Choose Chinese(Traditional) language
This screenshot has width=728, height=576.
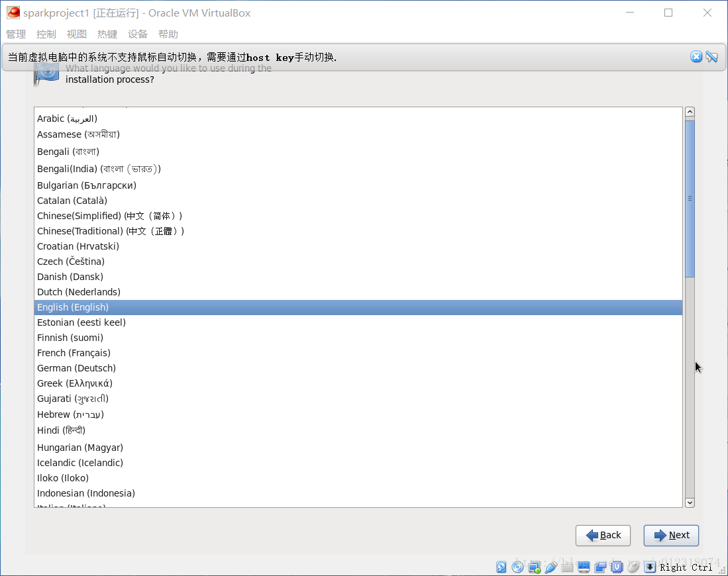[358, 231]
